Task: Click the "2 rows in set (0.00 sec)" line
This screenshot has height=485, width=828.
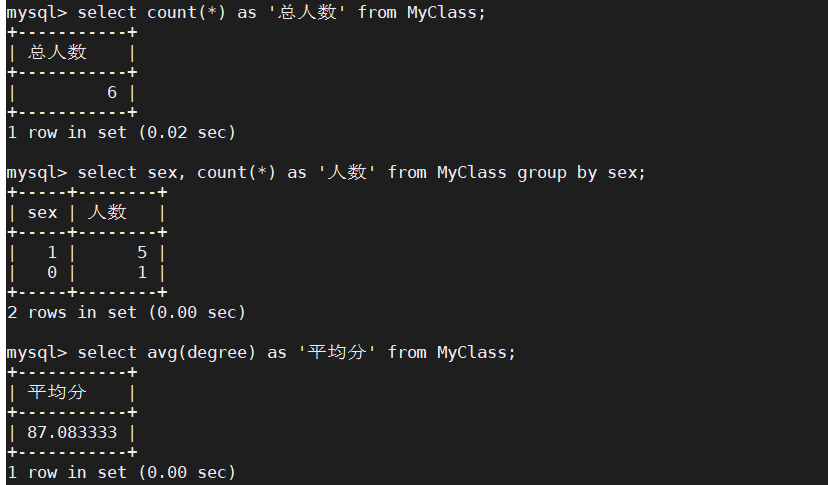Action: (x=126, y=312)
